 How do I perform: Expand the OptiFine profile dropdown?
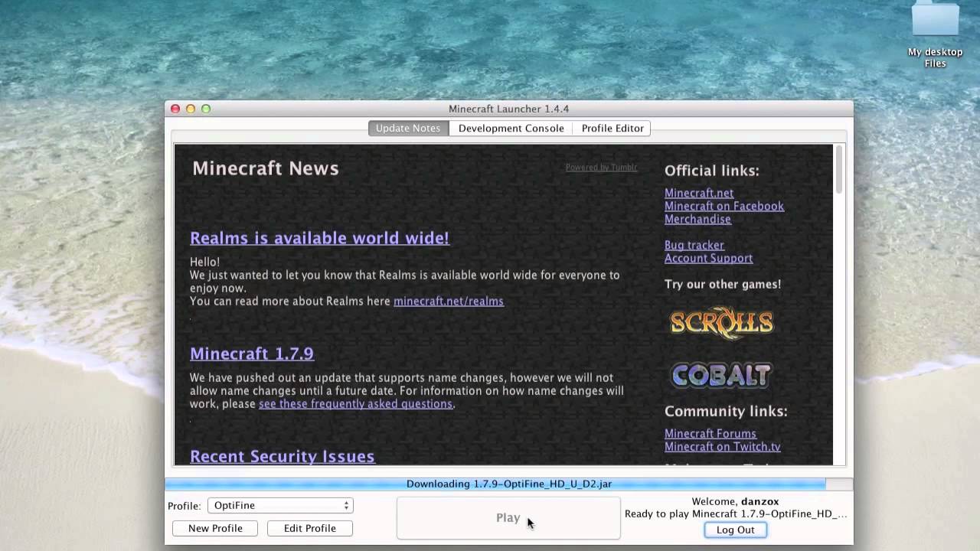tap(280, 505)
